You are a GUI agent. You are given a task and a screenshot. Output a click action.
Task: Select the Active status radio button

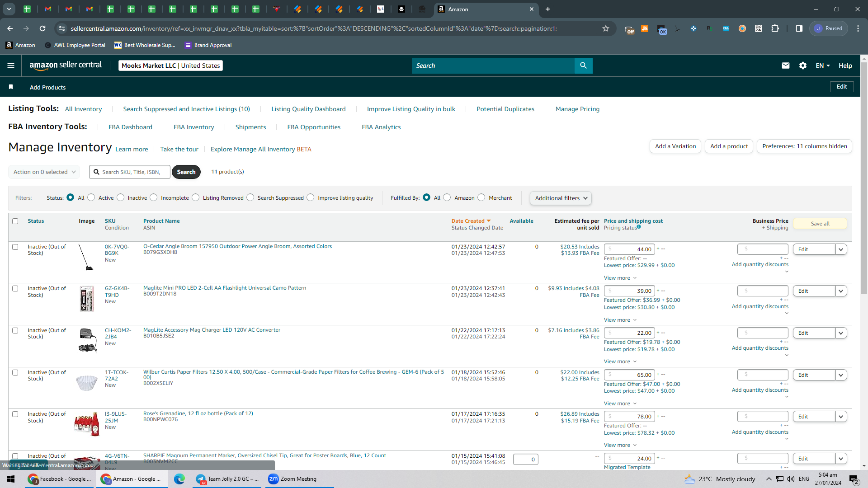(x=91, y=197)
